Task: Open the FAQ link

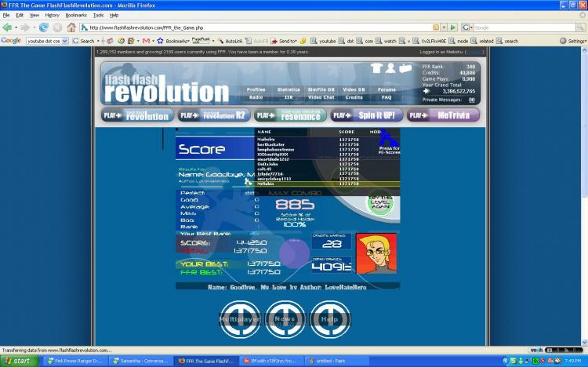Action: [387, 97]
